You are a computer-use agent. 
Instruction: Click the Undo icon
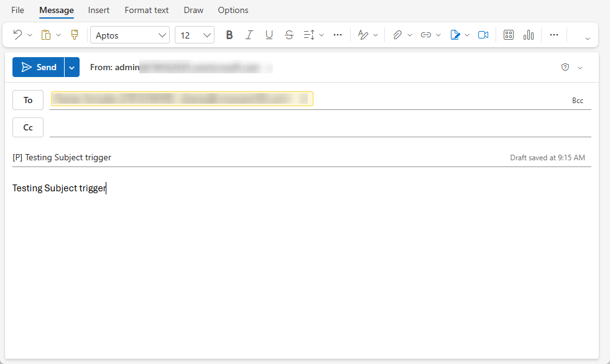coord(17,35)
